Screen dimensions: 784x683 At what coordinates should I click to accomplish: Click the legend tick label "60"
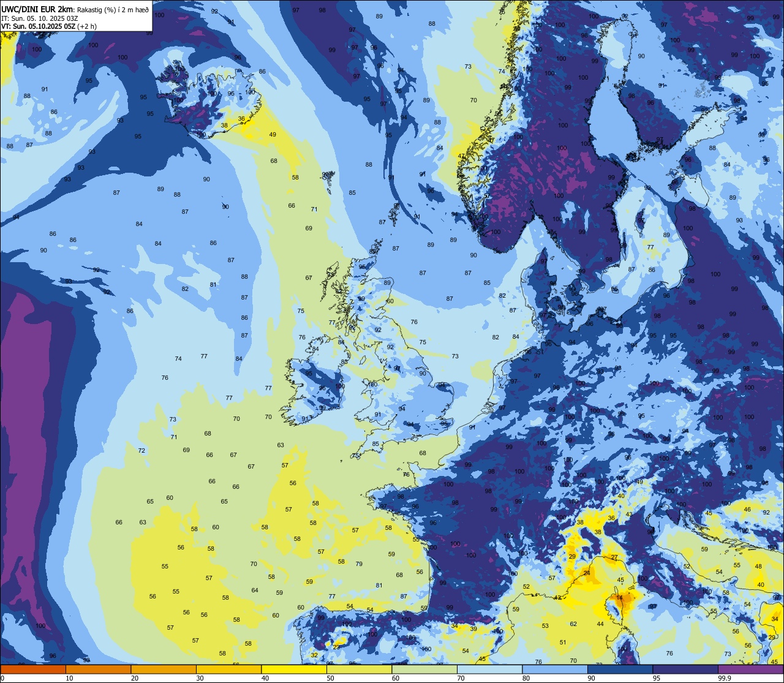[x=396, y=678]
